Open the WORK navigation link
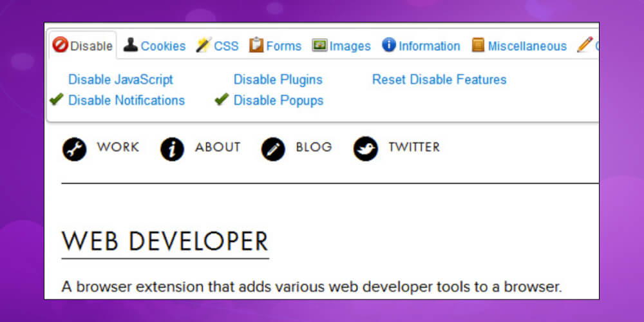This screenshot has width=644, height=322. pos(118,147)
